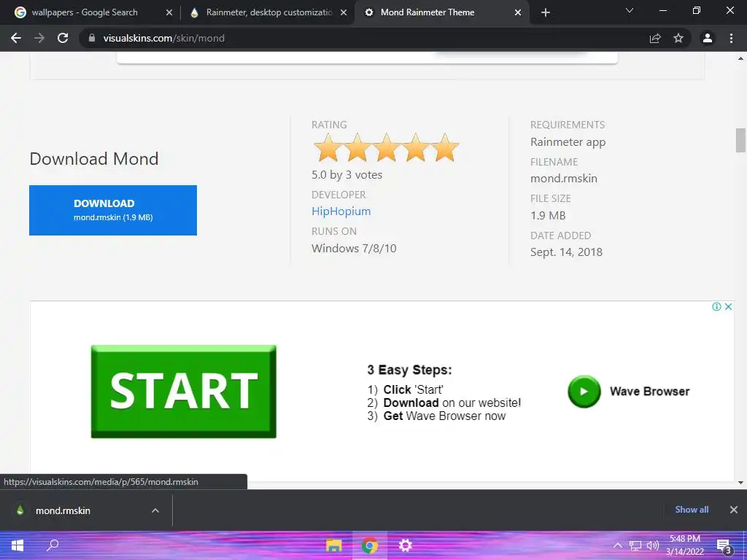Image resolution: width=747 pixels, height=560 pixels.
Task: Open the Settings gear on taskbar
Action: point(406,545)
